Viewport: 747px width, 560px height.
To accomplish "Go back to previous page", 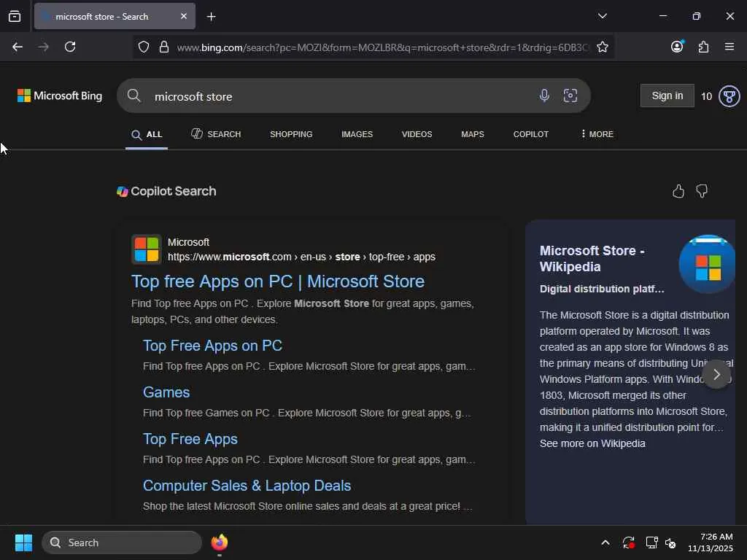I will click(x=18, y=47).
